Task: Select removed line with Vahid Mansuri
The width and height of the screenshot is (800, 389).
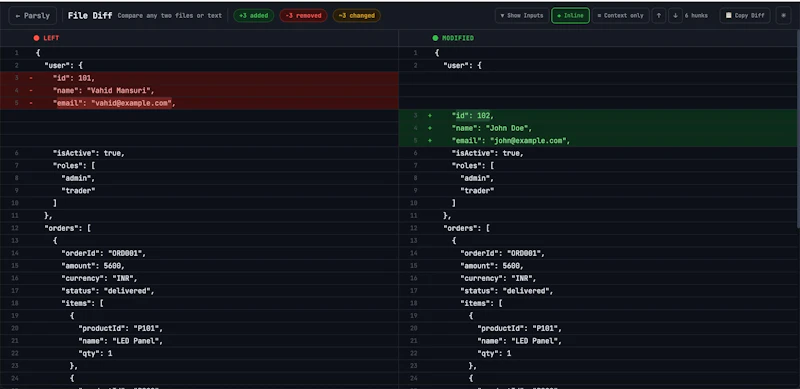Action: (x=199, y=90)
